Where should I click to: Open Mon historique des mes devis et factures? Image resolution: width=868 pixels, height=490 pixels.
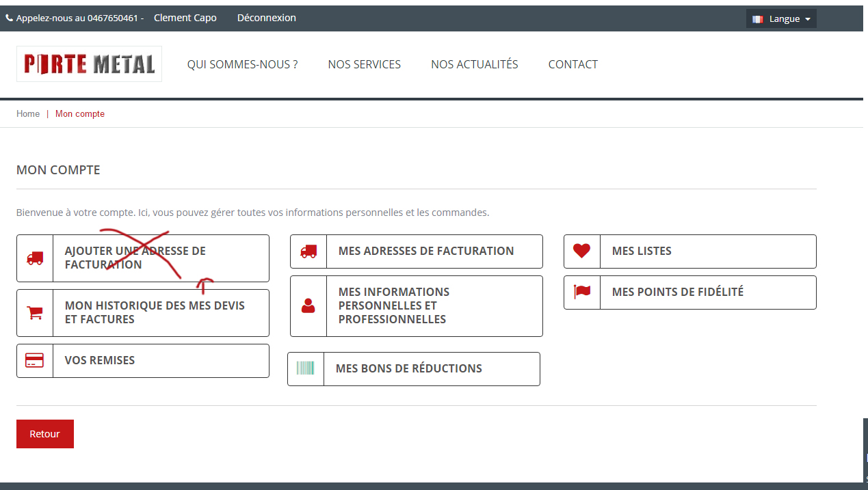(x=143, y=313)
